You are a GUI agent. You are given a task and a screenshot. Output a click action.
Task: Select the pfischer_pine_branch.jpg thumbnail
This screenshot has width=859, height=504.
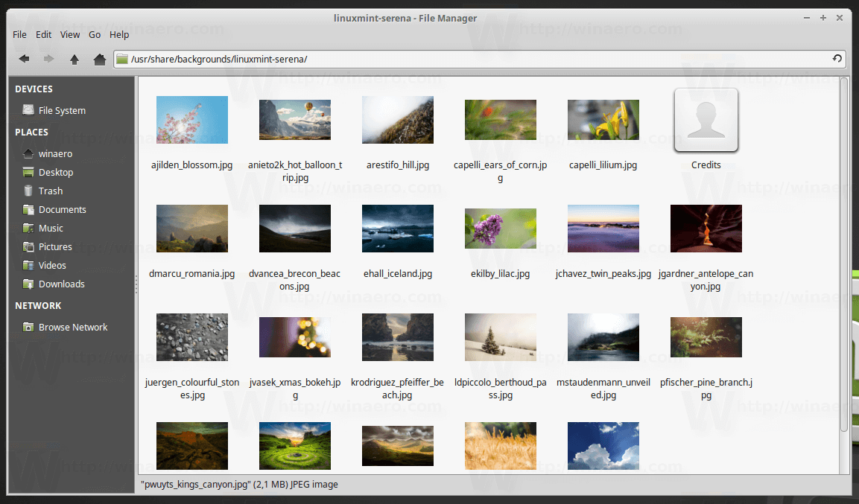coord(706,337)
